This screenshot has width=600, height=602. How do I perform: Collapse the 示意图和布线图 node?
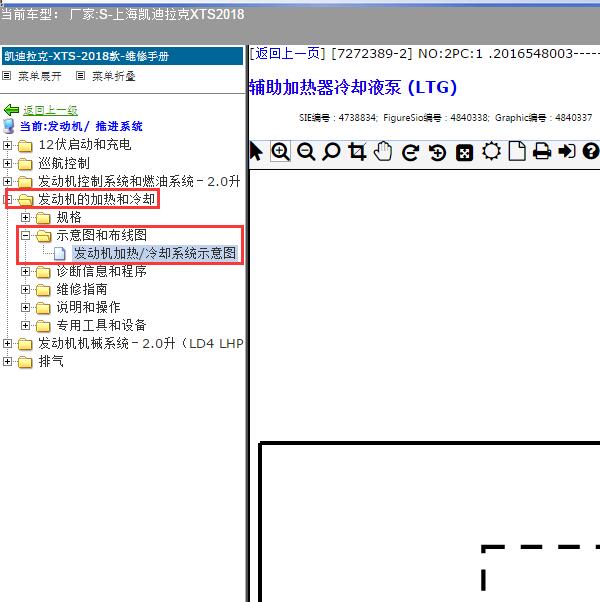(x=25, y=235)
